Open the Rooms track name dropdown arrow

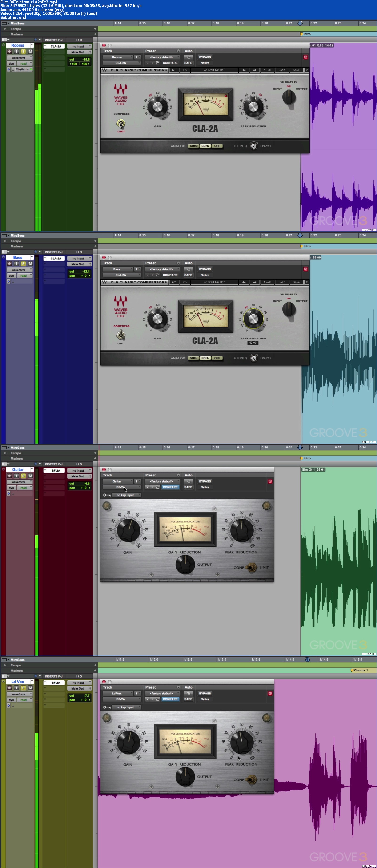(x=32, y=45)
